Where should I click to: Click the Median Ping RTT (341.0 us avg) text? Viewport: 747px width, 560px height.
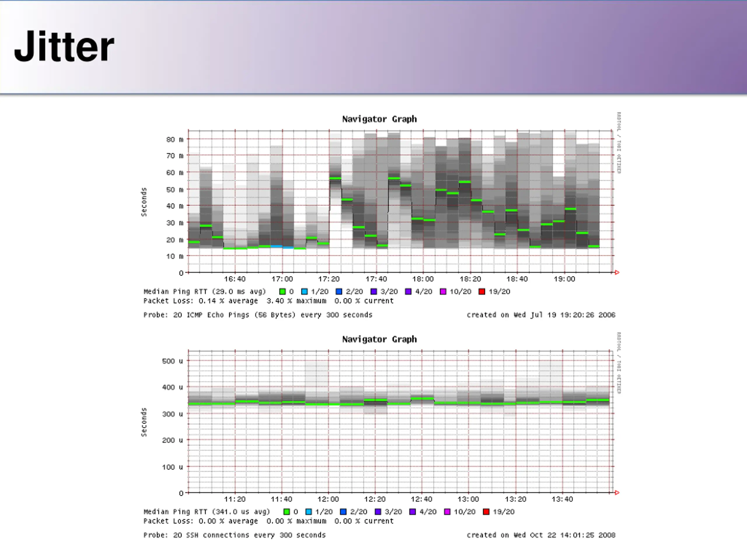click(x=207, y=512)
